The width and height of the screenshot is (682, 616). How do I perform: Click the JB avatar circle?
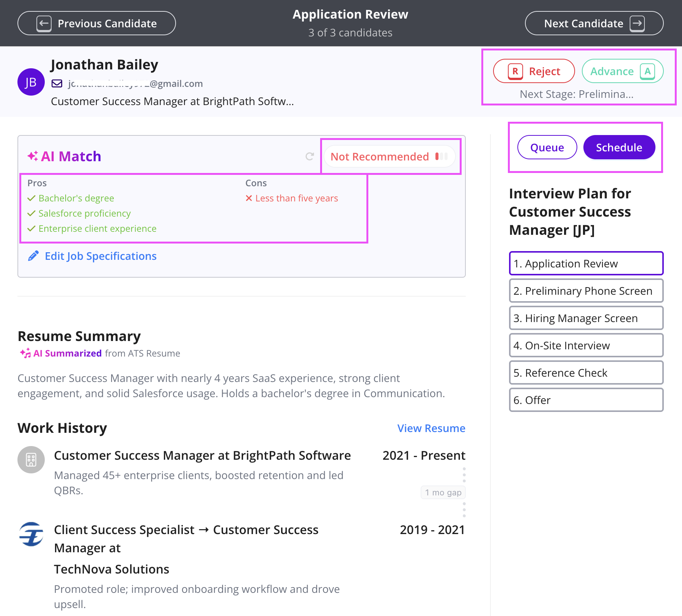31,82
